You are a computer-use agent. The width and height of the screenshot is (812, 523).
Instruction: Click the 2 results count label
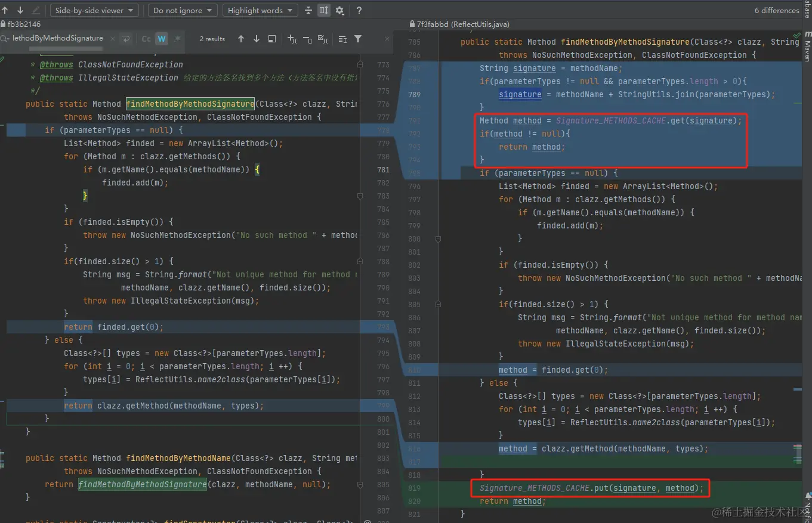[x=212, y=39]
